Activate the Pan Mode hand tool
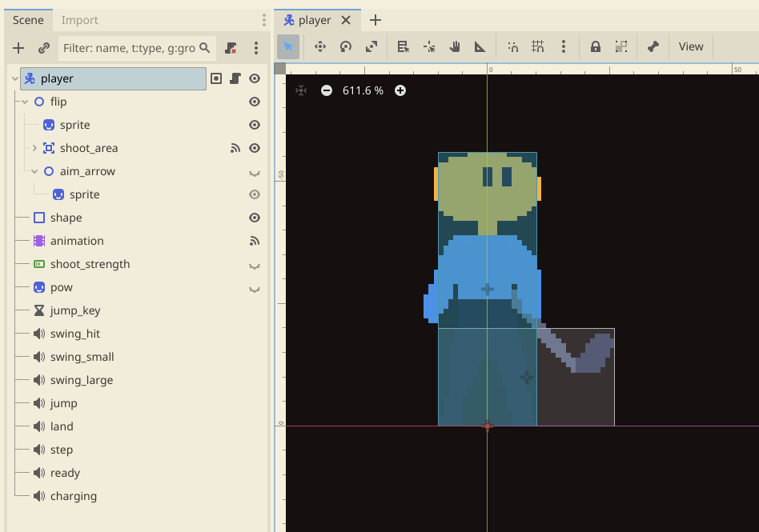This screenshot has height=532, width=759. pyautogui.click(x=455, y=46)
